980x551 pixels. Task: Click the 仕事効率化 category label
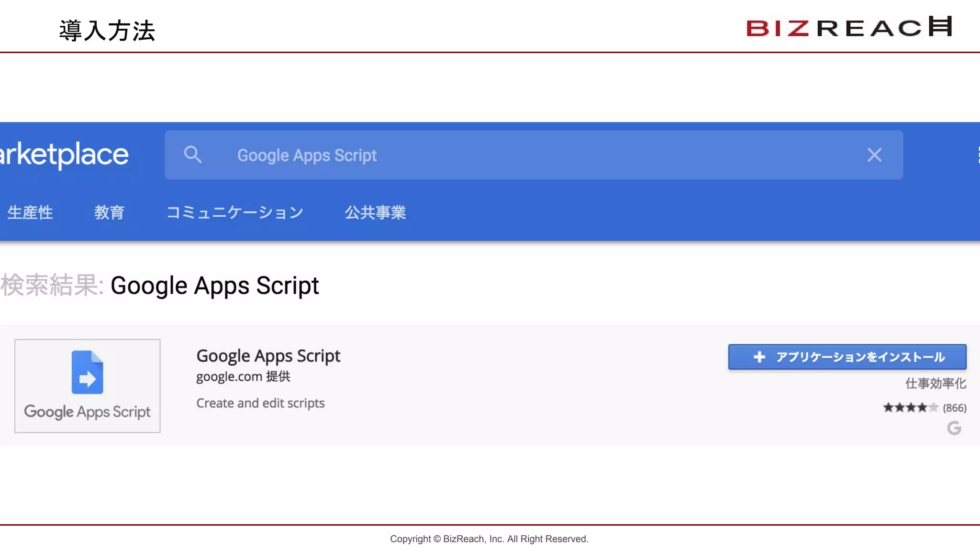(x=935, y=383)
